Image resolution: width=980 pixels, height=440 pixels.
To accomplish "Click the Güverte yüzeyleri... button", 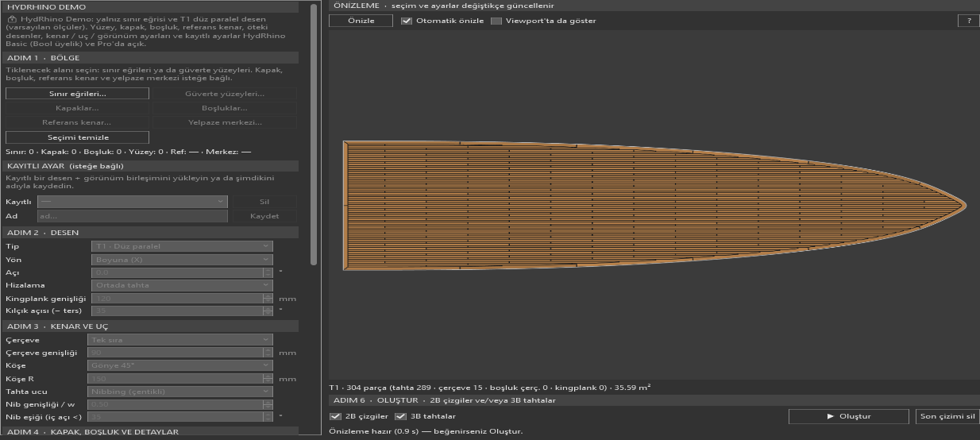I will 225,94.
